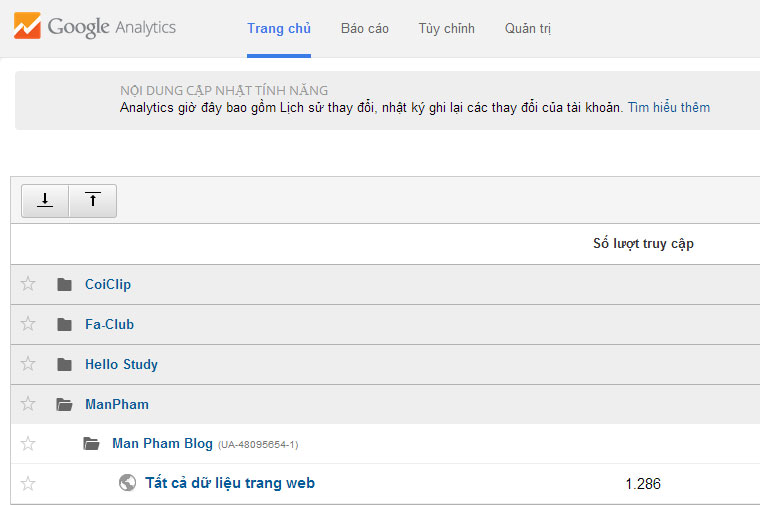Open the ManPham account link
This screenshot has height=505, width=760.
point(117,404)
